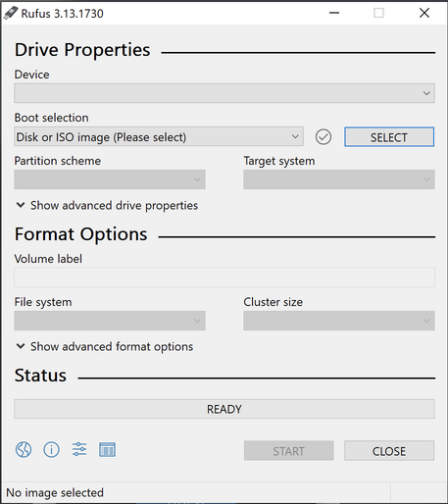Open the File system dropdown

(110, 321)
